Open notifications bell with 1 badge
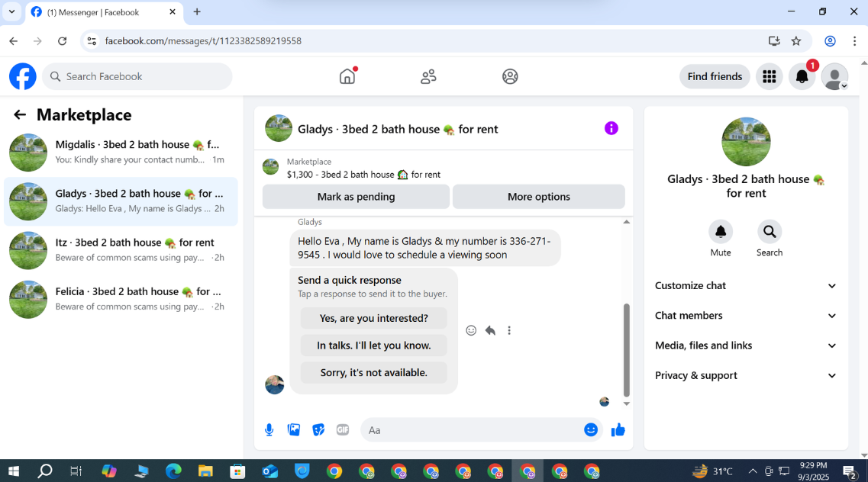 point(802,76)
